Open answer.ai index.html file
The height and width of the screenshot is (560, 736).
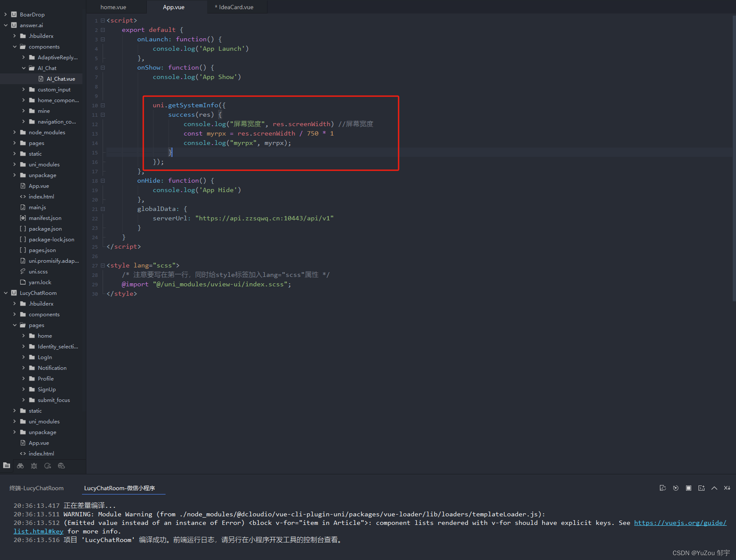click(41, 196)
